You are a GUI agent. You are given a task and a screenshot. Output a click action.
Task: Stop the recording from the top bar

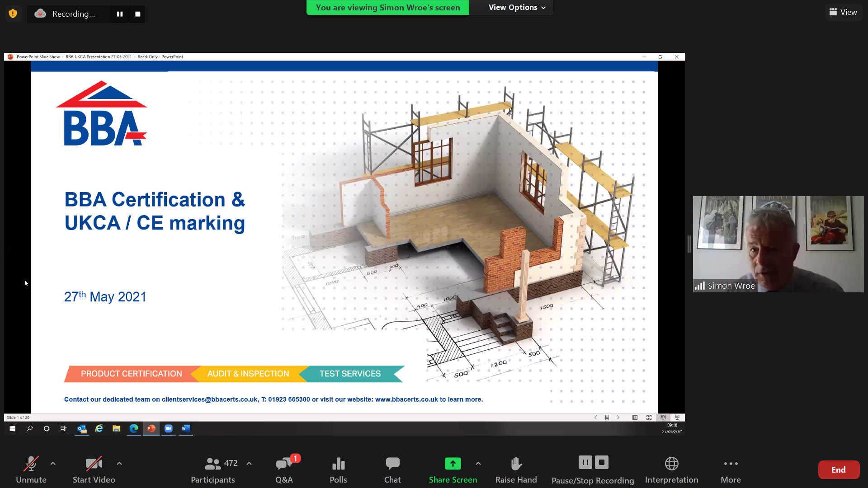pos(138,14)
